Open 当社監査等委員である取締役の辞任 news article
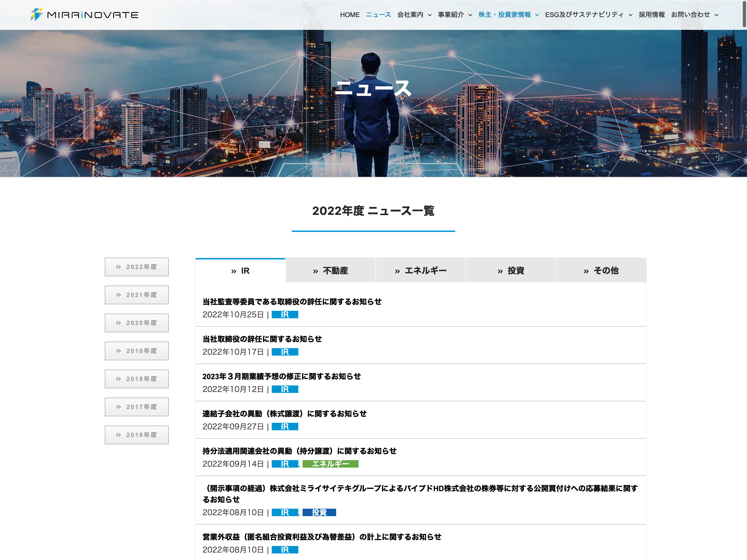Viewport: 747px width, 560px height. [x=292, y=302]
